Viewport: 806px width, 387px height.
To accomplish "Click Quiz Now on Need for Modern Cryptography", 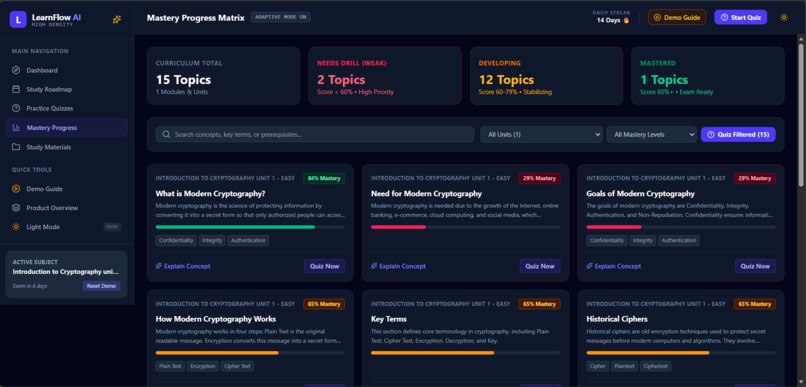I will click(540, 266).
